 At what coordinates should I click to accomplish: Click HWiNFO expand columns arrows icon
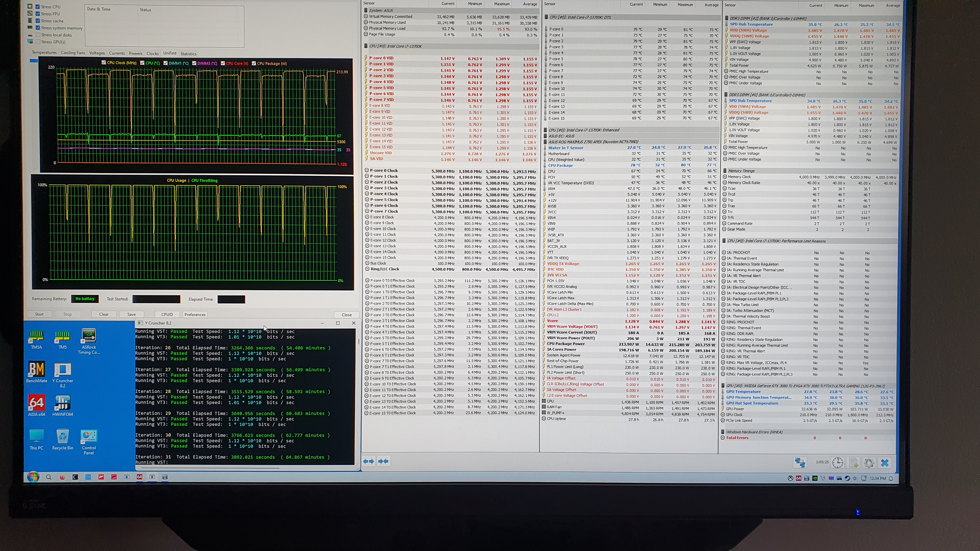point(369,461)
